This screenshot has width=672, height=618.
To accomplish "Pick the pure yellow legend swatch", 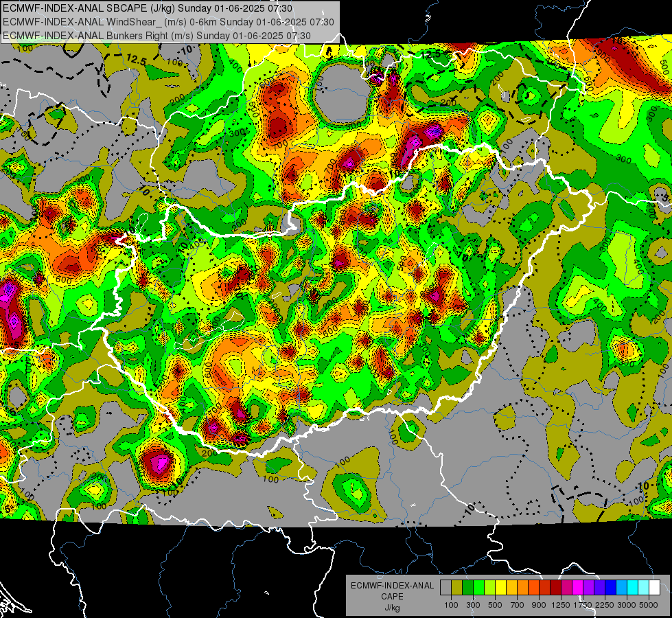I will [500, 588].
